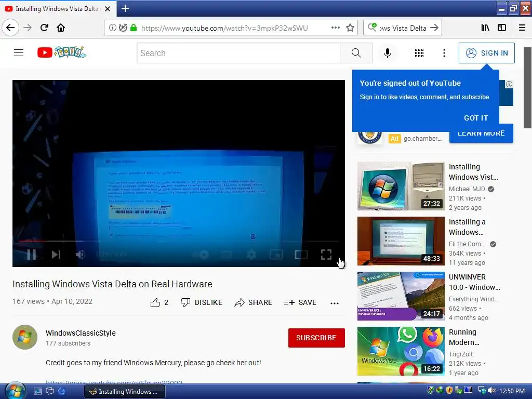Open the ad's university seal logo
Viewport: 532px width, 399px height.
369,137
